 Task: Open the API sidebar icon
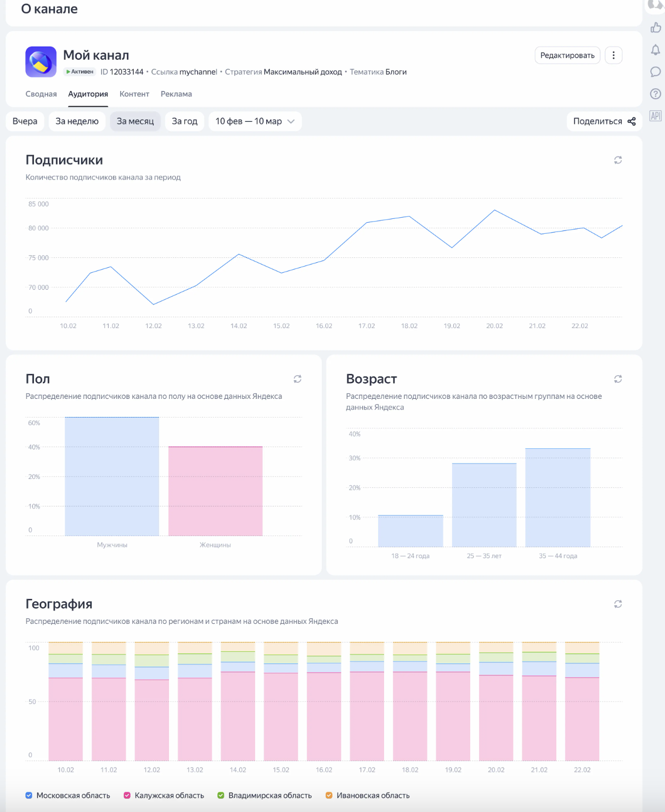pos(655,116)
